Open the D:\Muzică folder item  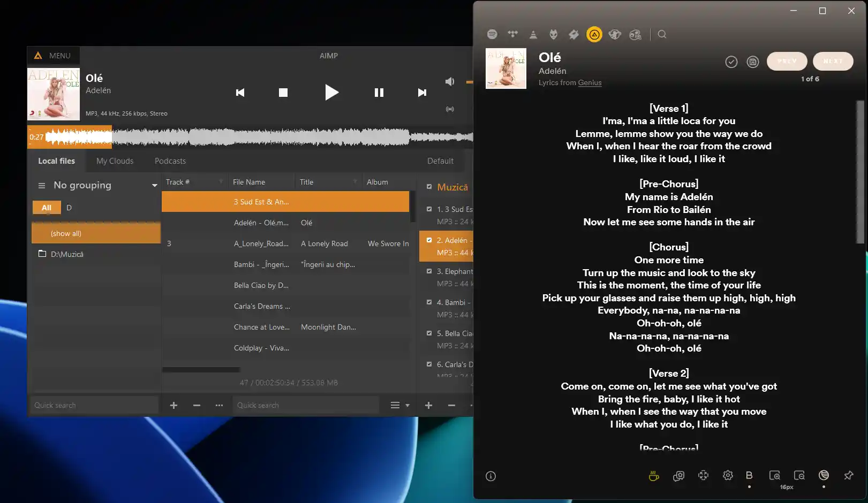(67, 254)
